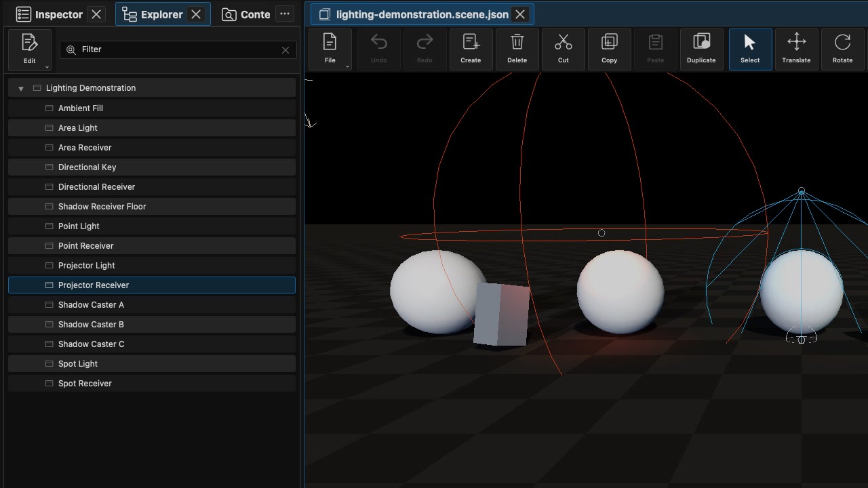
Task: Open the Edit menu in Explorer panel
Action: pyautogui.click(x=30, y=49)
